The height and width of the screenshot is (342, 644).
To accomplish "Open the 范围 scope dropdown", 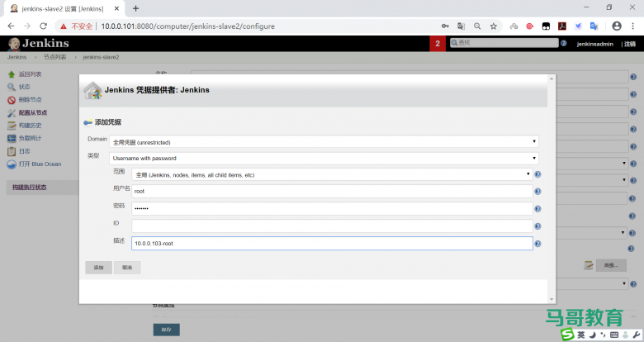I will 332,174.
